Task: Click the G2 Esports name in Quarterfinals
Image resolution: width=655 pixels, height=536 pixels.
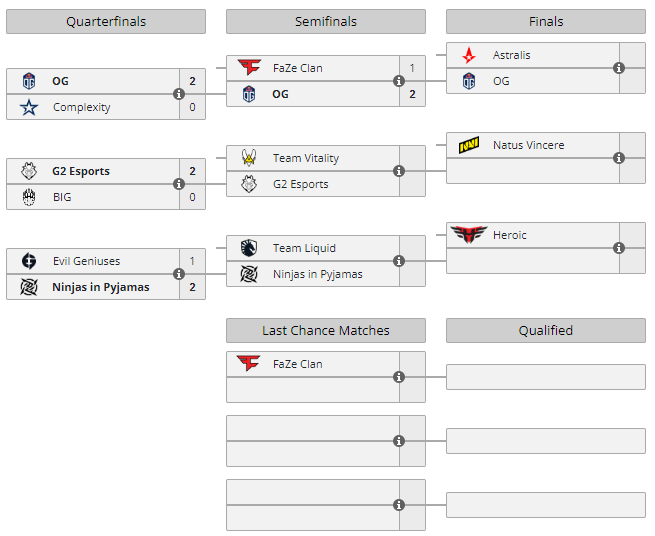Action: point(81,171)
